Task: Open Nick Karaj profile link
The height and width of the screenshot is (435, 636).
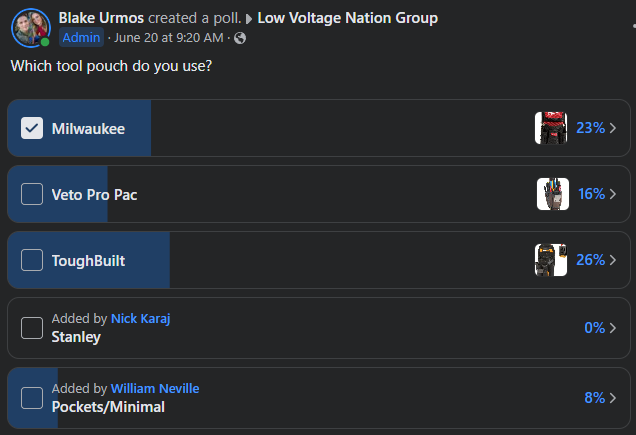Action: click(x=141, y=318)
